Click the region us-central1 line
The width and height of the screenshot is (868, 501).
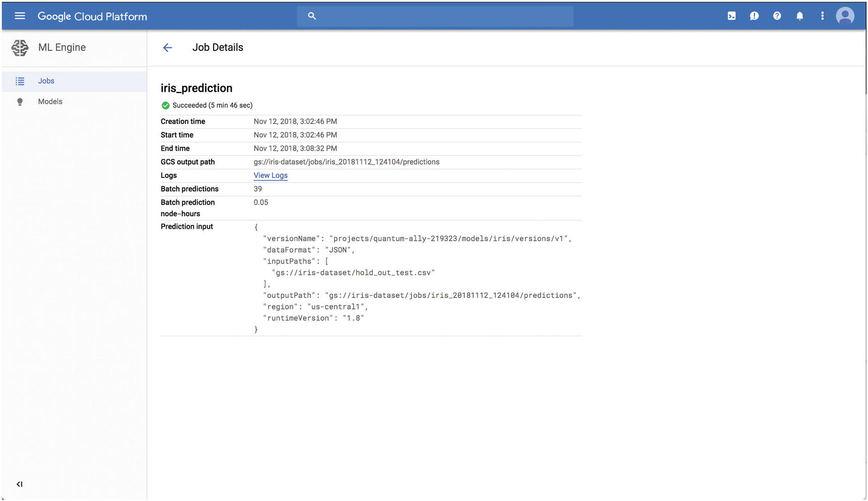(x=315, y=306)
